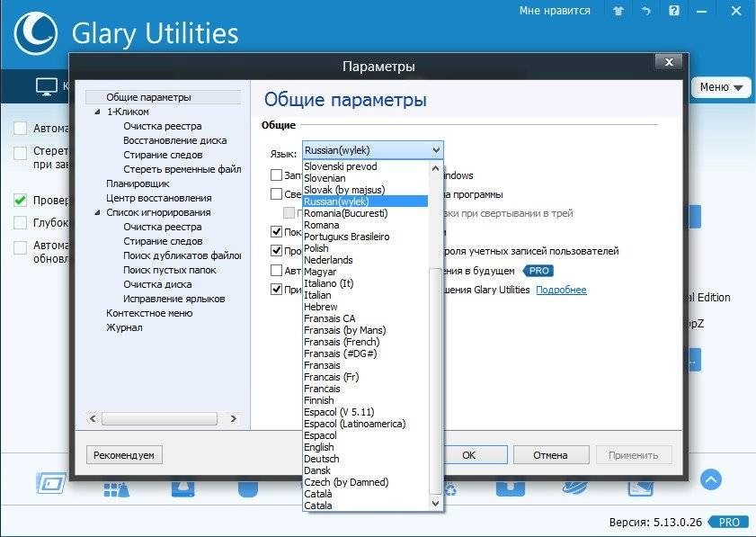Screen dimensions: 756x537
Task: Pick Finnish from the language list
Action: coord(366,400)
